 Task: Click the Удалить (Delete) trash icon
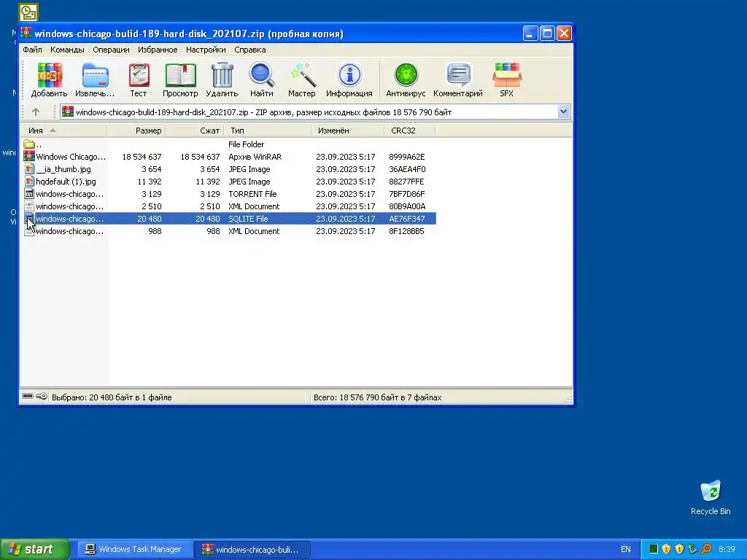(x=222, y=75)
